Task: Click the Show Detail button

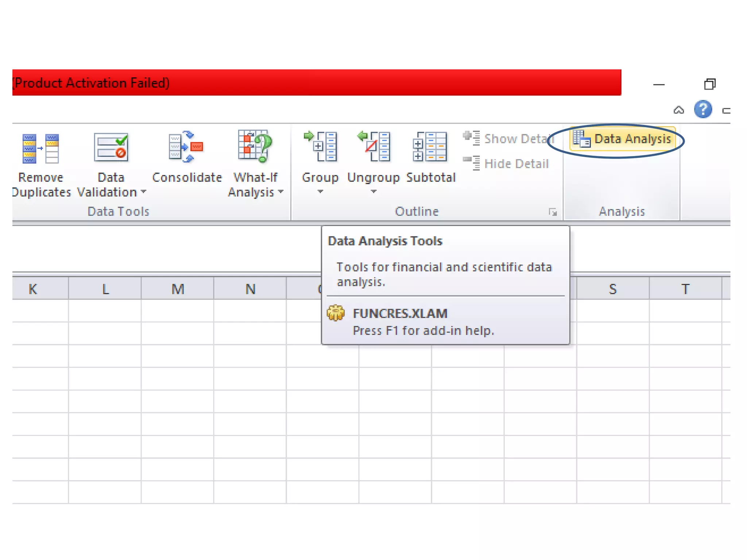Action: point(508,139)
